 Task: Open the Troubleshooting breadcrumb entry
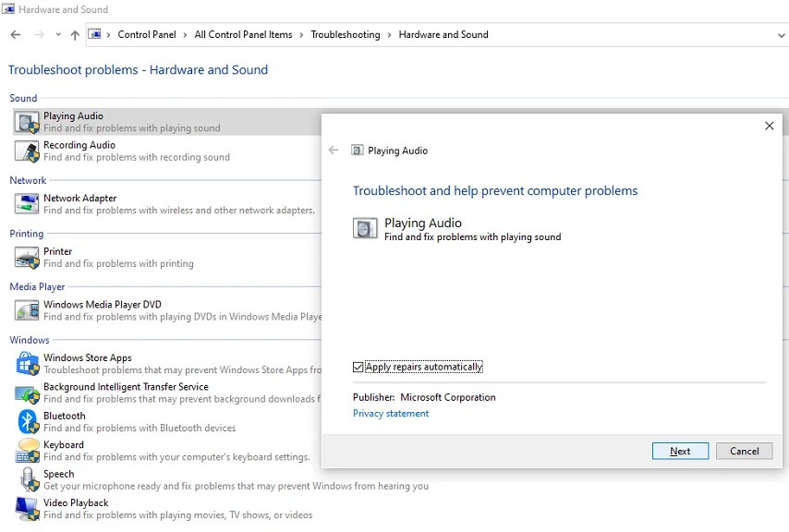click(x=345, y=34)
